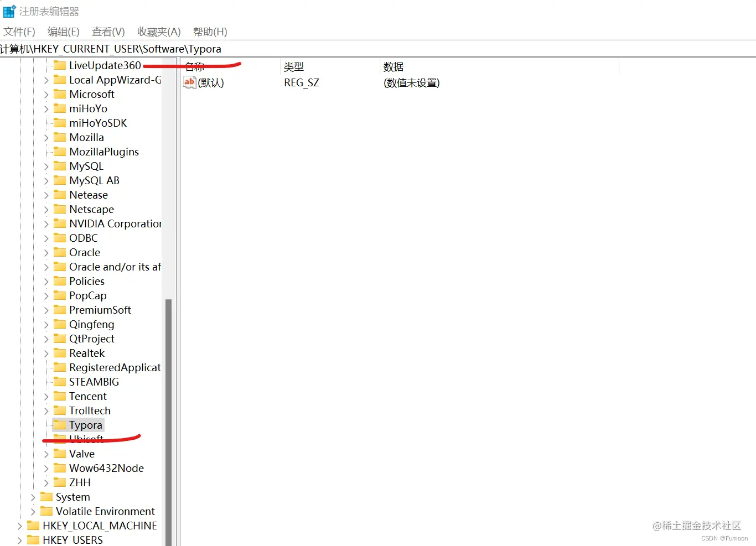Expand the Trolltech key chevron
This screenshot has height=546, width=756.
(x=46, y=411)
